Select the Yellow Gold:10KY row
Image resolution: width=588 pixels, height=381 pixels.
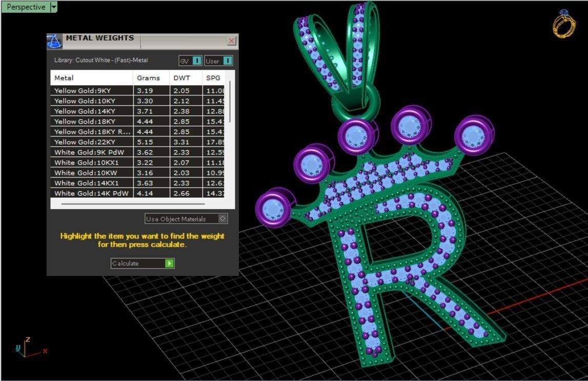tap(137, 101)
